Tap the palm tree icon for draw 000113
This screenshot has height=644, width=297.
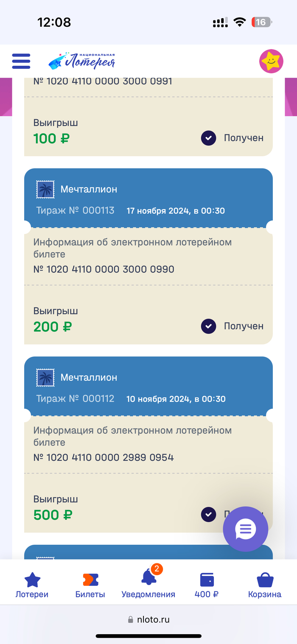[x=45, y=189]
